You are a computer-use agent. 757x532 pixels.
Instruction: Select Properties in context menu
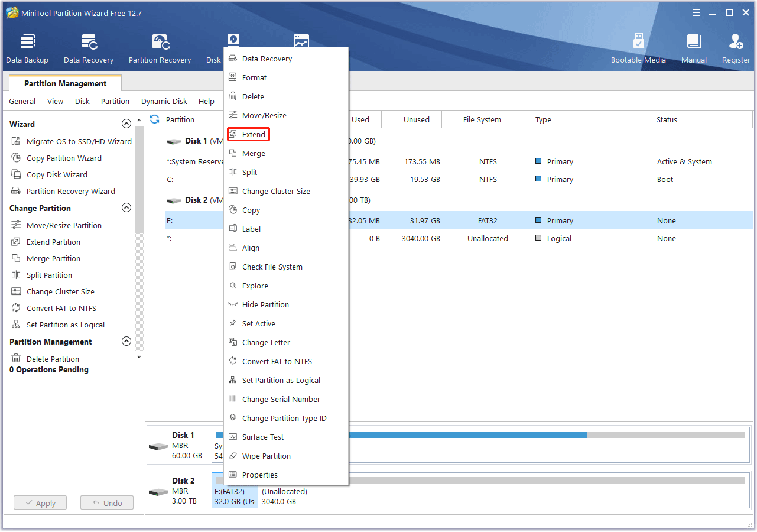[286, 475]
